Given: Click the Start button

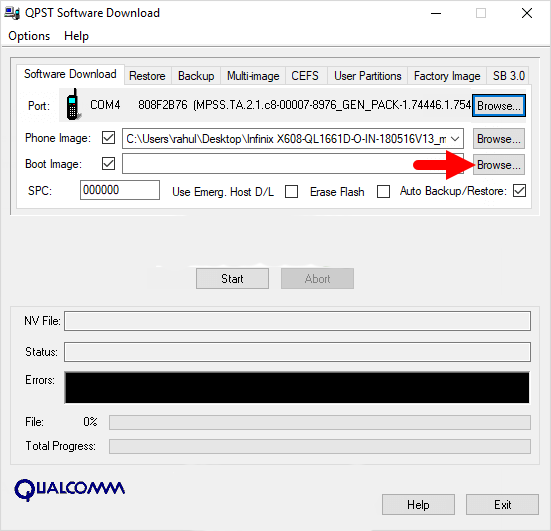Looking at the screenshot, I should pyautogui.click(x=232, y=279).
